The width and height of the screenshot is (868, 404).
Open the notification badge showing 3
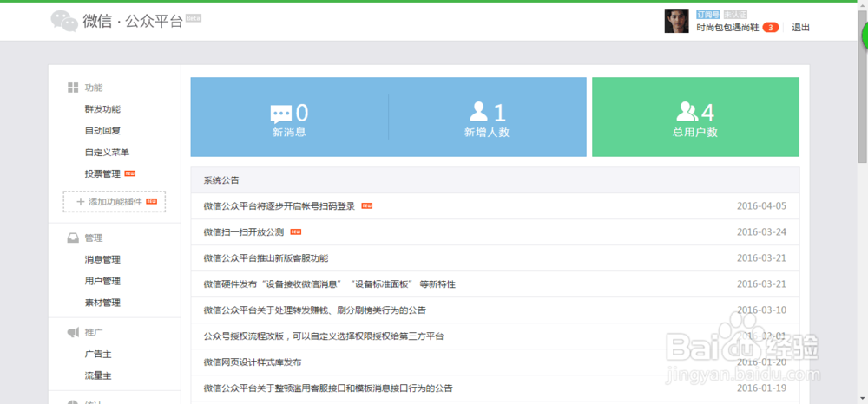[x=771, y=27]
